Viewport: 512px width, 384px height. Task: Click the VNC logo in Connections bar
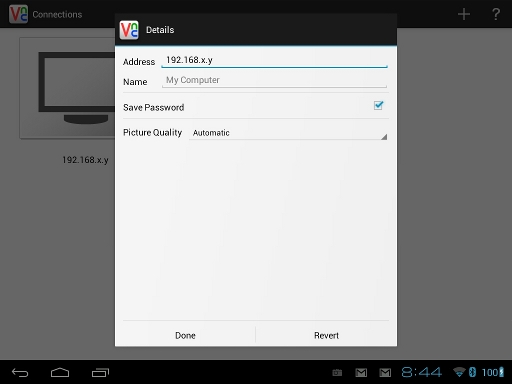(x=18, y=14)
